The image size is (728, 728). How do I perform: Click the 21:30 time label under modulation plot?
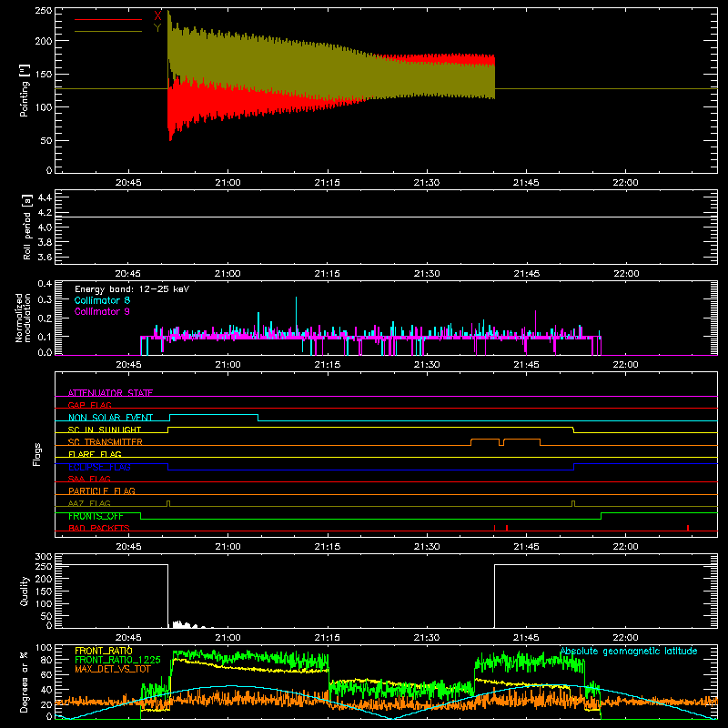427,365
